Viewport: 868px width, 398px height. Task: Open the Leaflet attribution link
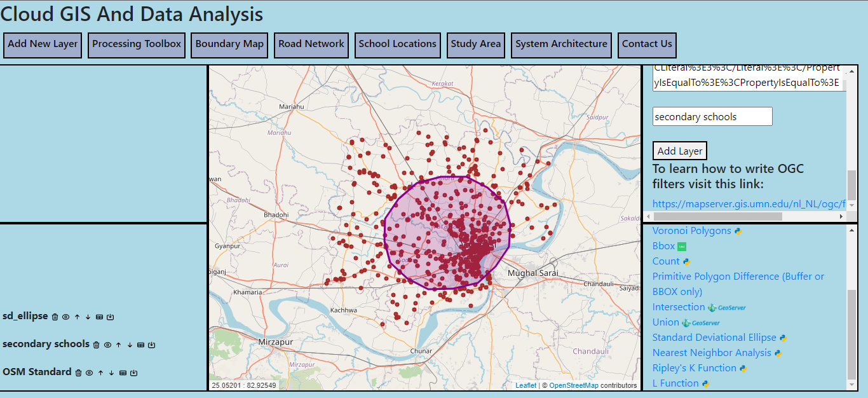coord(526,385)
